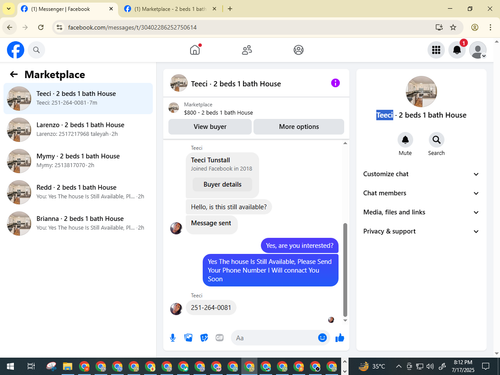500x375 pixels.
Task: Attach a file with the photo icon
Action: 188,338
